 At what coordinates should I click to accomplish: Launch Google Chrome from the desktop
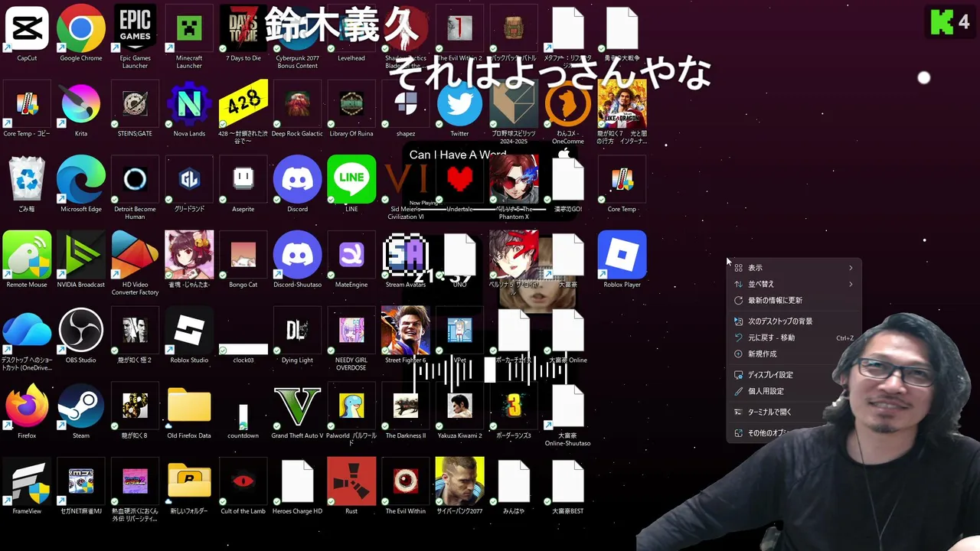pos(81,28)
